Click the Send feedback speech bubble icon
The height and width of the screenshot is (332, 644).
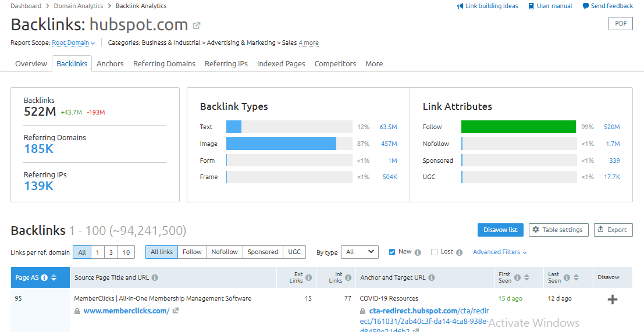[586, 6]
